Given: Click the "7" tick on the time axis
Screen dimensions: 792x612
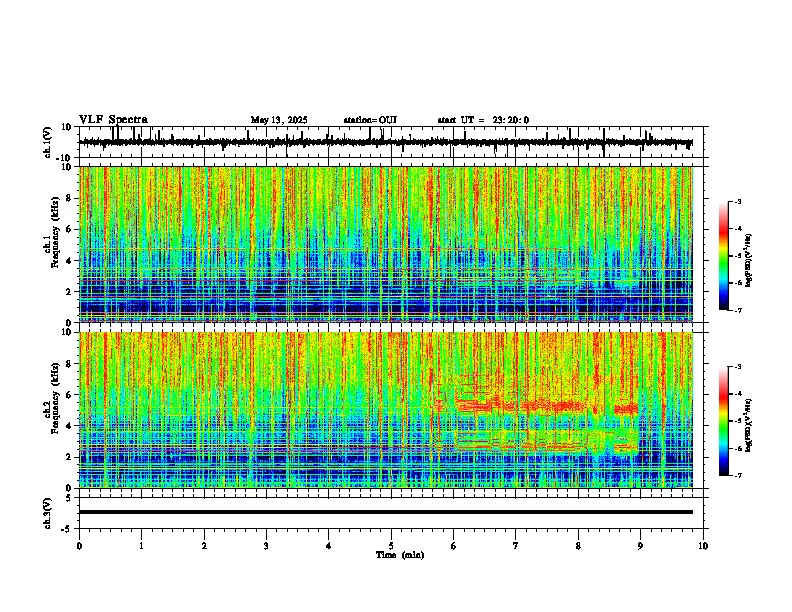Looking at the screenshot, I should click(x=516, y=546).
